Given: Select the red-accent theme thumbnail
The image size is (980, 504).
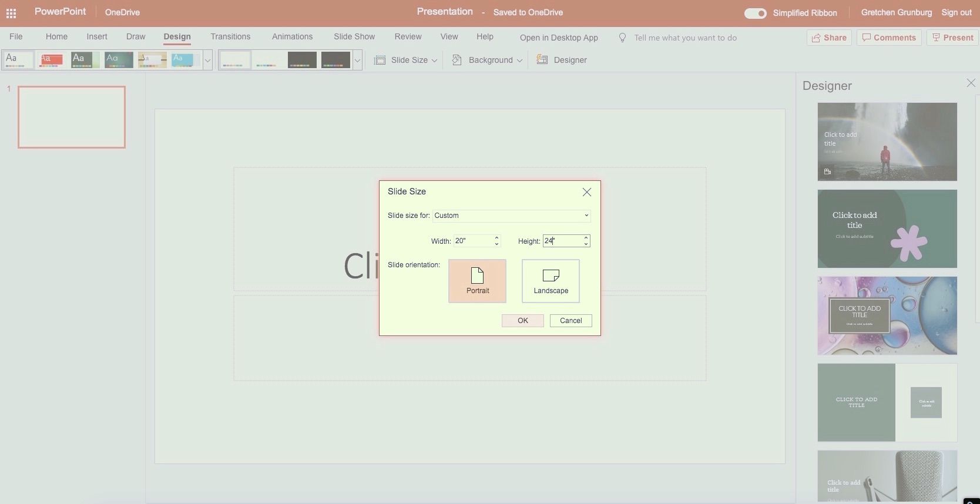Looking at the screenshot, I should point(51,60).
